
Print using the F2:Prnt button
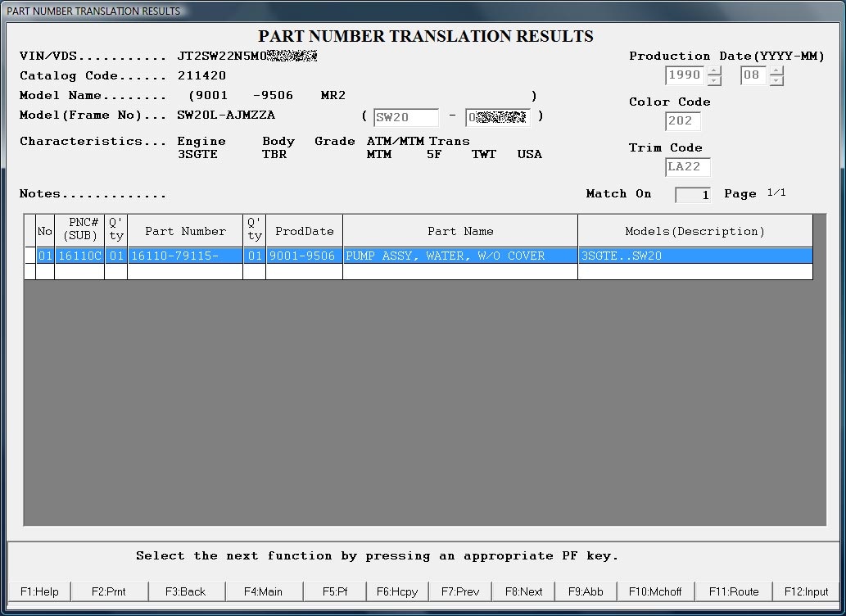[x=109, y=591]
